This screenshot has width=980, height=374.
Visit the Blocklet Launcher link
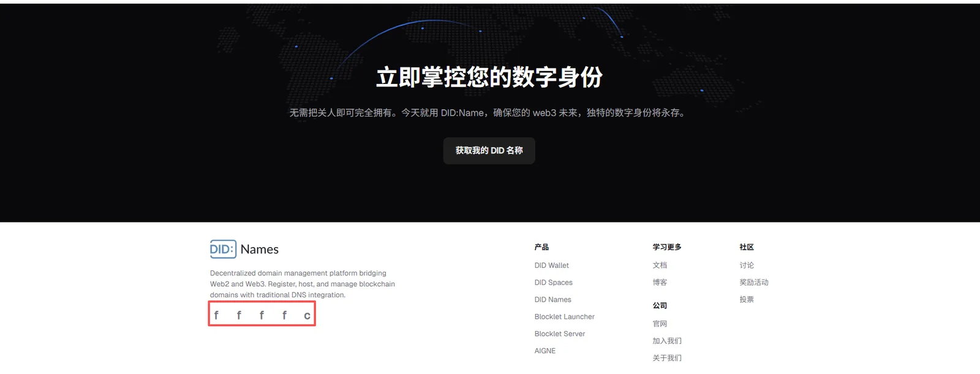(564, 317)
